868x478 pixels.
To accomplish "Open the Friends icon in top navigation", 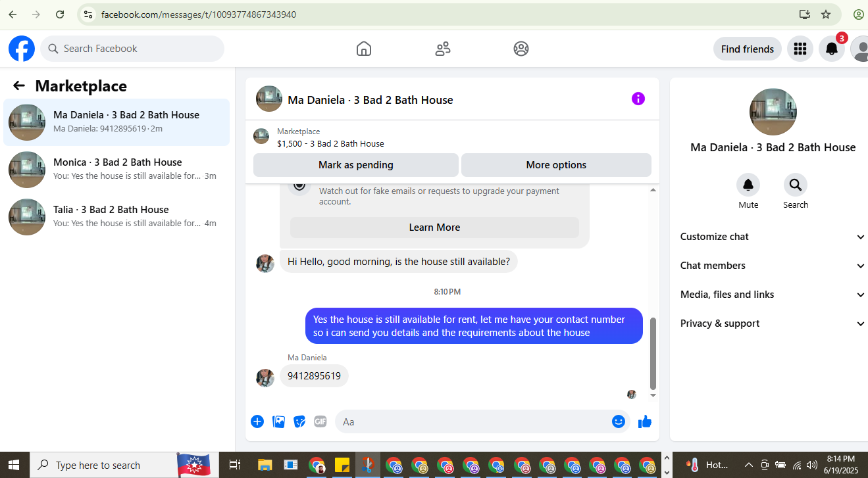I will tap(443, 49).
